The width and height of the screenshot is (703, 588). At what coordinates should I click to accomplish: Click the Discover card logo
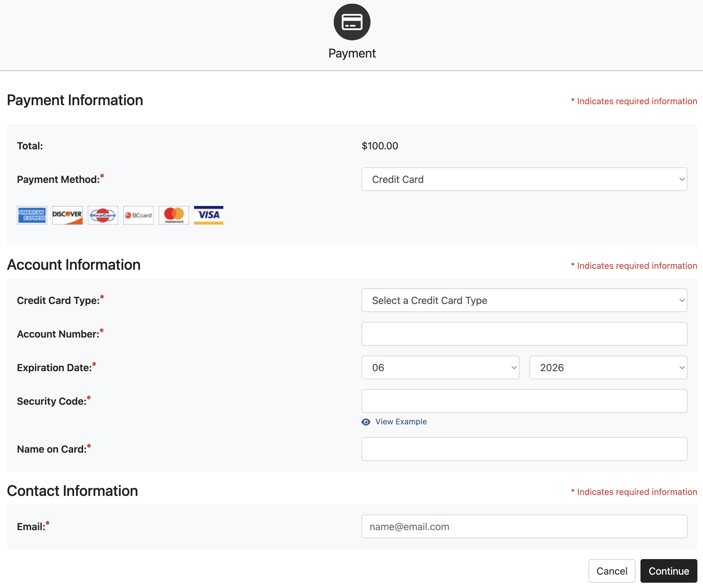67,215
